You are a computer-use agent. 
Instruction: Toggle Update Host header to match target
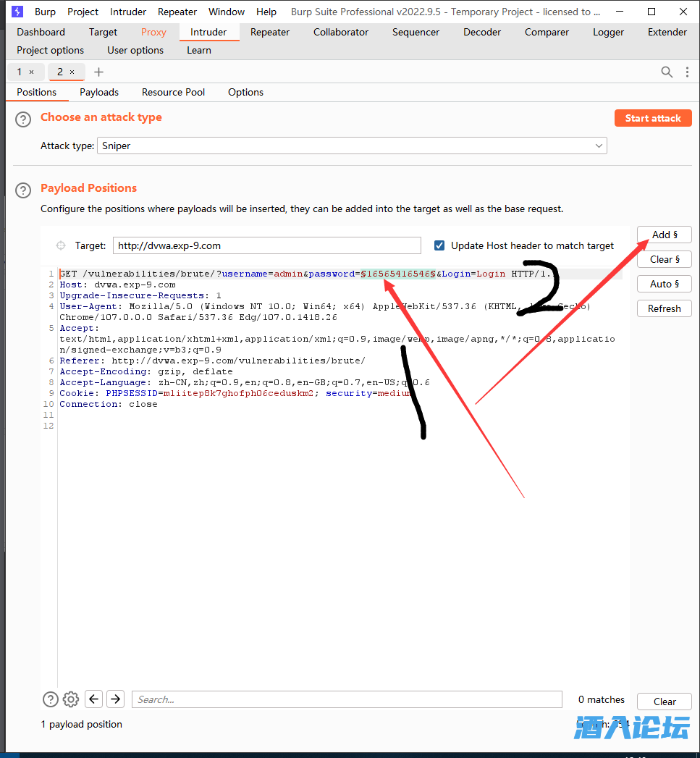click(x=439, y=245)
